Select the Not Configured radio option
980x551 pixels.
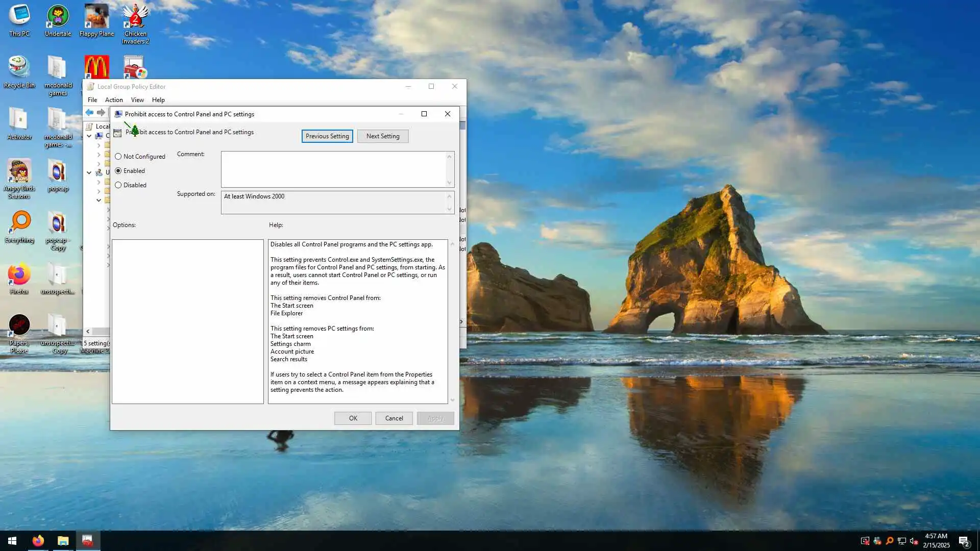[x=118, y=157]
